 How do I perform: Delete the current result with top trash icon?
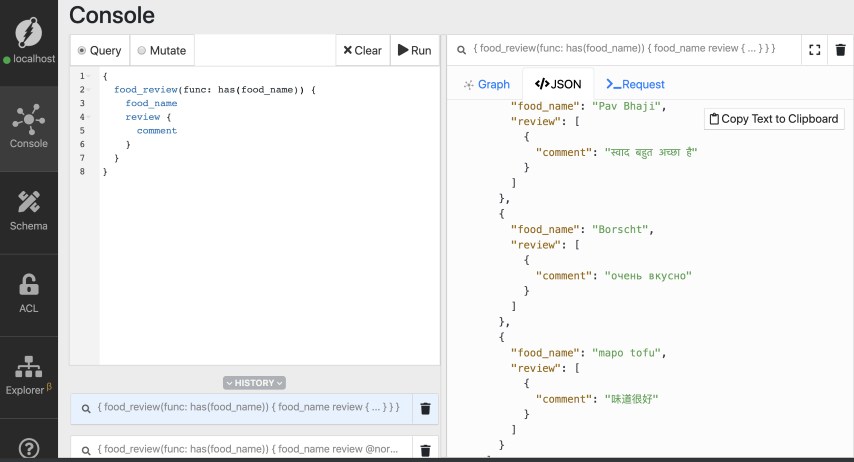pos(840,49)
